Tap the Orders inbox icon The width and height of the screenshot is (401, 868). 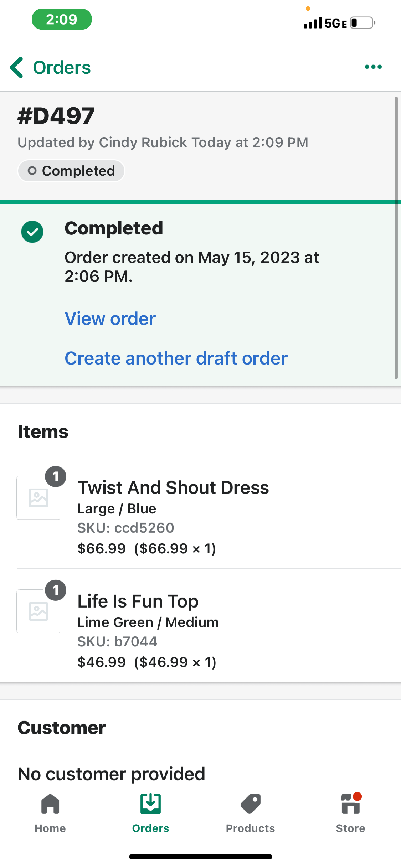coord(150,805)
